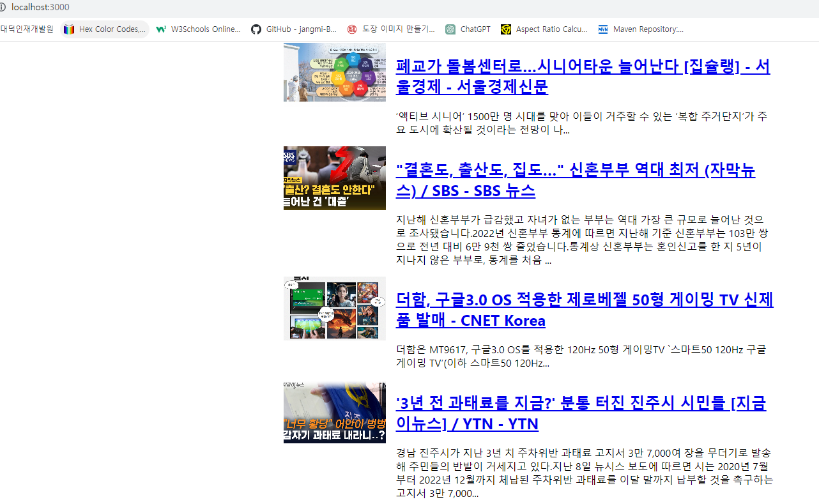The height and width of the screenshot is (504, 819).
Task: Open the ChatGPT bookmark label
Action: tap(475, 29)
